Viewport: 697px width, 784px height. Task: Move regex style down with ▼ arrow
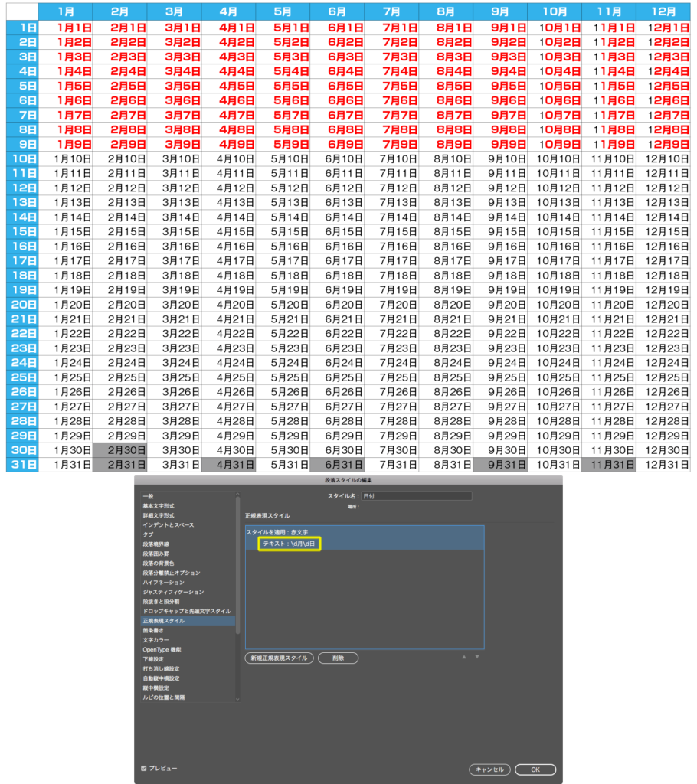(x=477, y=657)
